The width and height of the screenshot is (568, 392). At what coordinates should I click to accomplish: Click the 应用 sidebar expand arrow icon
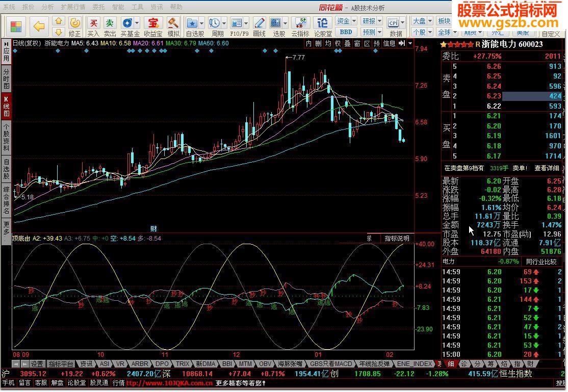point(7,44)
